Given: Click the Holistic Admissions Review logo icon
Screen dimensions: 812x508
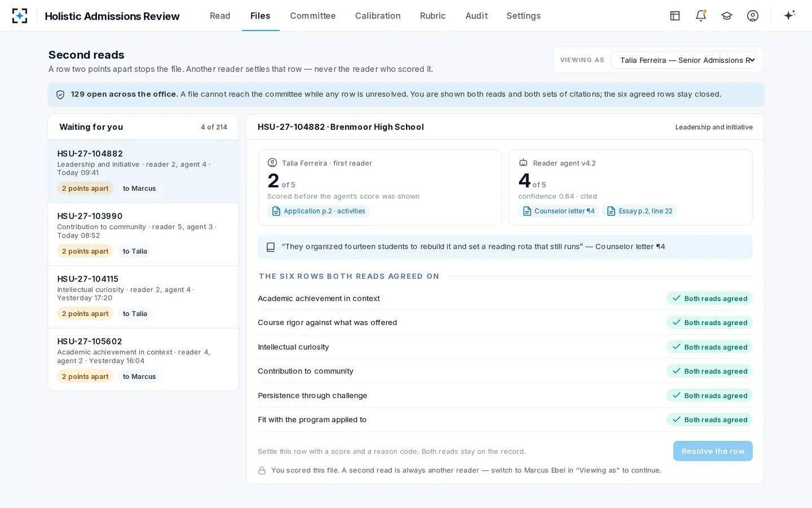Looking at the screenshot, I should [x=20, y=16].
